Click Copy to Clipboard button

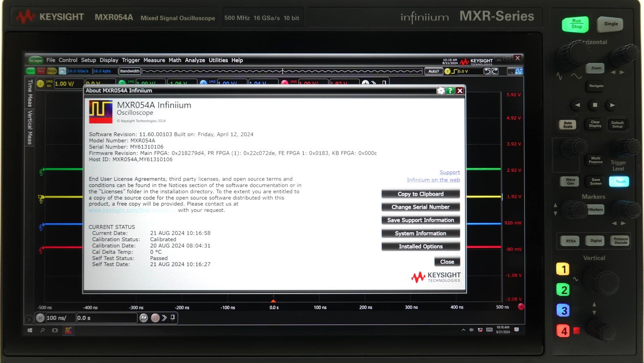pos(421,194)
